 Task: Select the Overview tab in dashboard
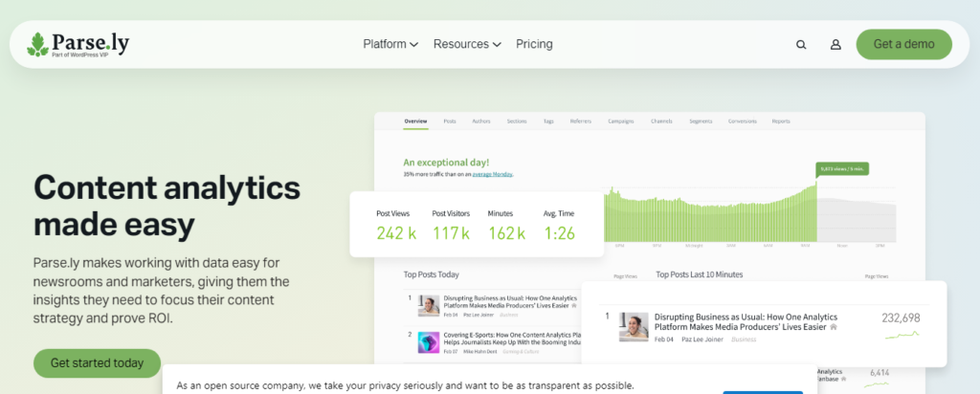pos(415,121)
